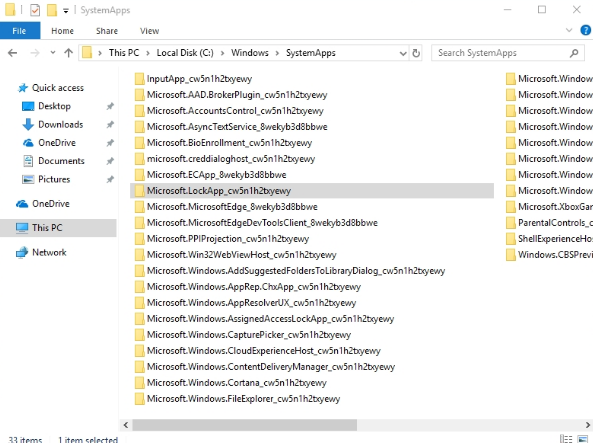Expand the address bar history dropdown
Image resolution: width=593 pixels, height=443 pixels.
tap(403, 53)
